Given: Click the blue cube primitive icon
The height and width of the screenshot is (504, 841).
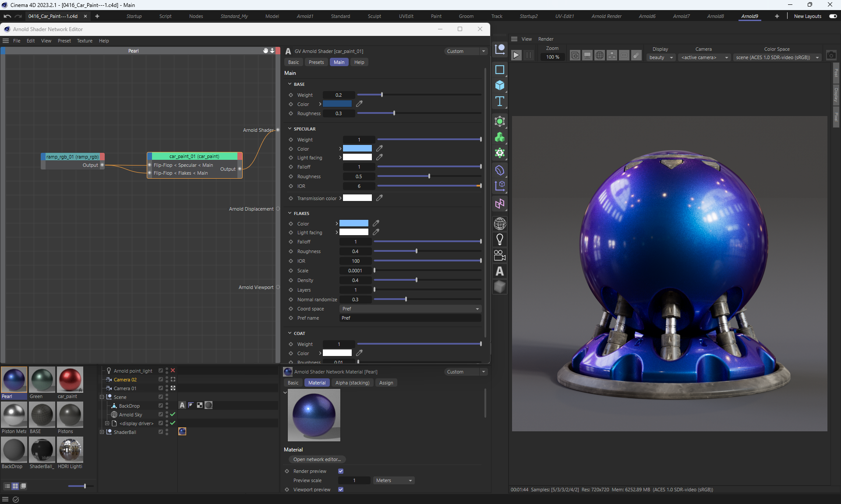Looking at the screenshot, I should (499, 85).
